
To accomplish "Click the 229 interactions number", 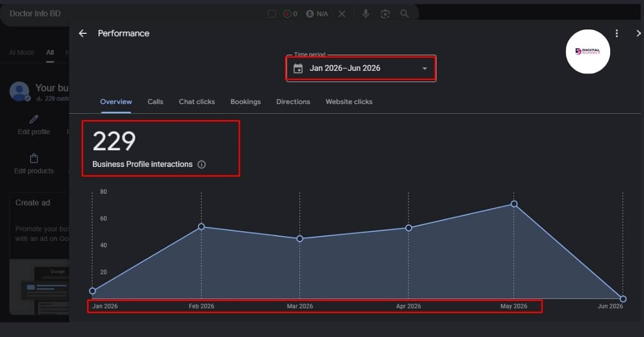I will point(114,141).
